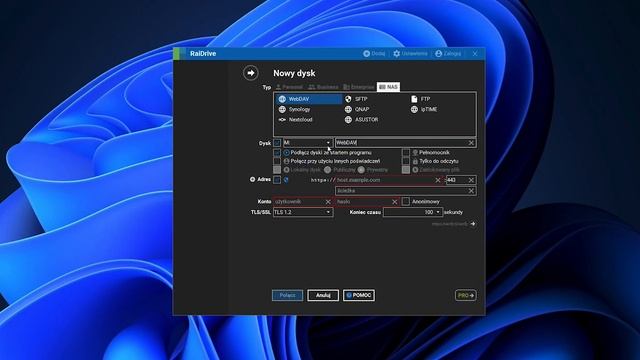Select the WebDAV service

pos(308,99)
